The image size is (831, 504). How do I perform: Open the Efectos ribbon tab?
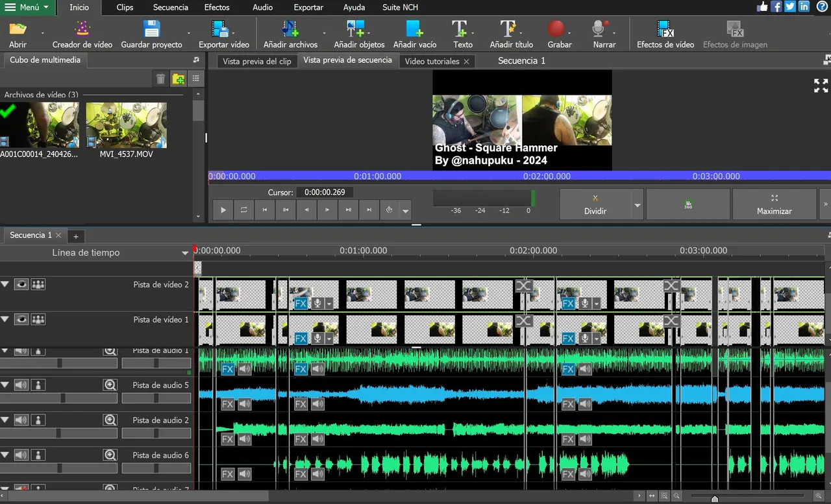click(x=217, y=7)
